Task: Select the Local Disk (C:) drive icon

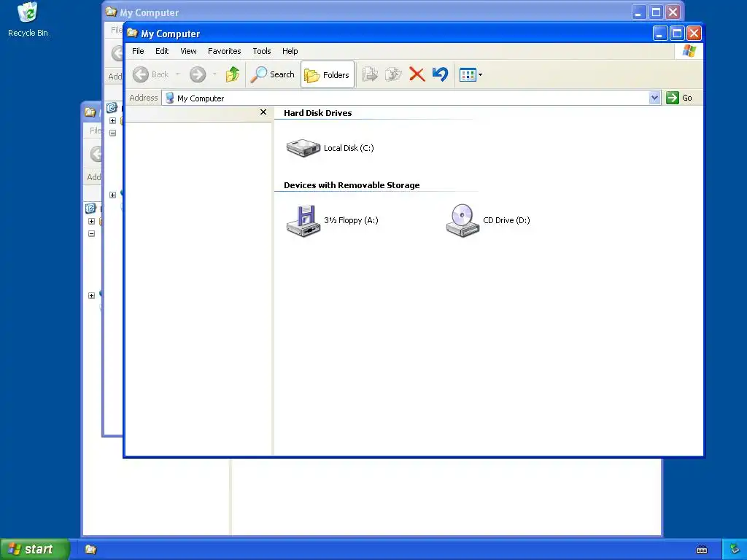Action: [x=303, y=147]
